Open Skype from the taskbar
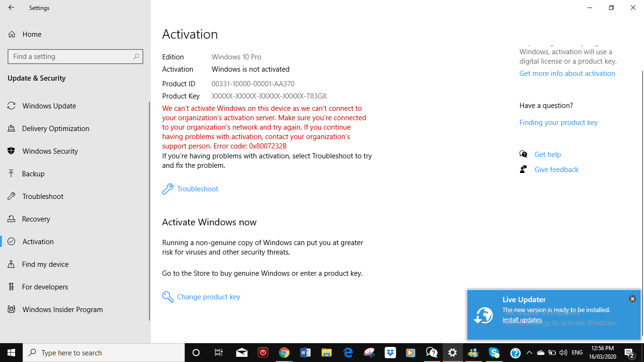 coord(494,353)
